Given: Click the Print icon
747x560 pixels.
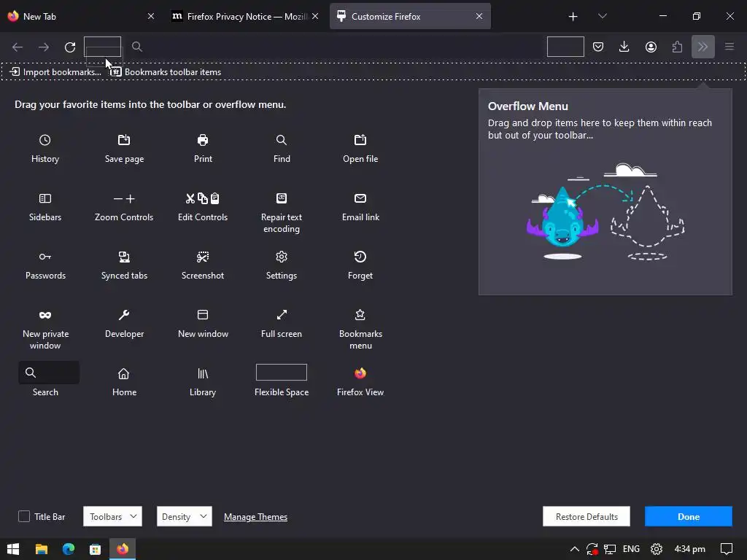Looking at the screenshot, I should coord(203,140).
